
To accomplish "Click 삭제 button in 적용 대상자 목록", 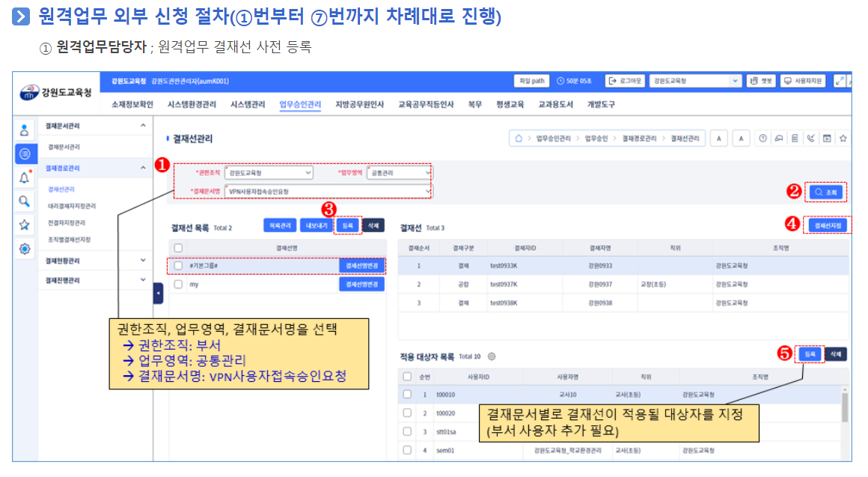I will (836, 354).
